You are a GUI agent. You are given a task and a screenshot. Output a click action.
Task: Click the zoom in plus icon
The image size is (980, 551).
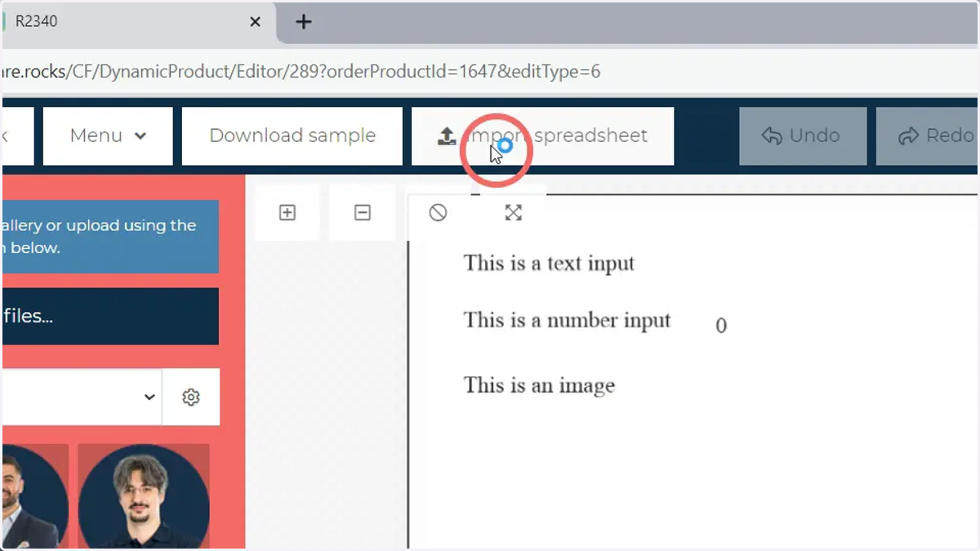click(x=287, y=212)
